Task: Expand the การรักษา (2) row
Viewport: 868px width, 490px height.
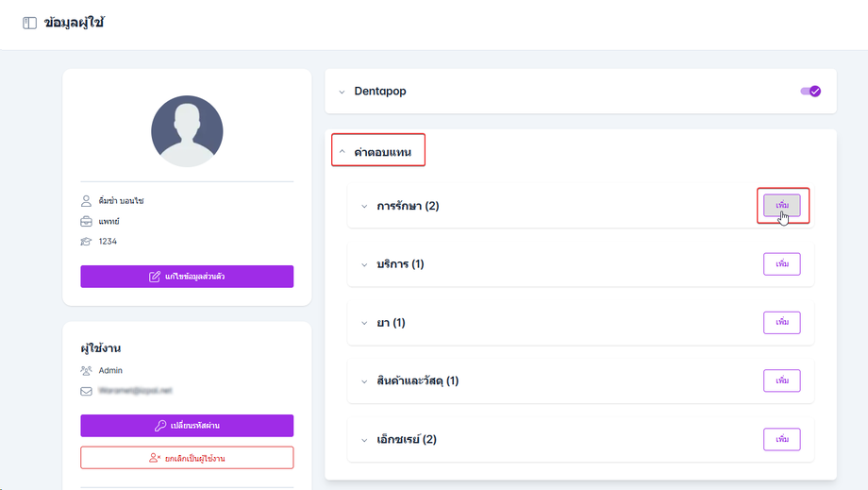Action: tap(365, 207)
